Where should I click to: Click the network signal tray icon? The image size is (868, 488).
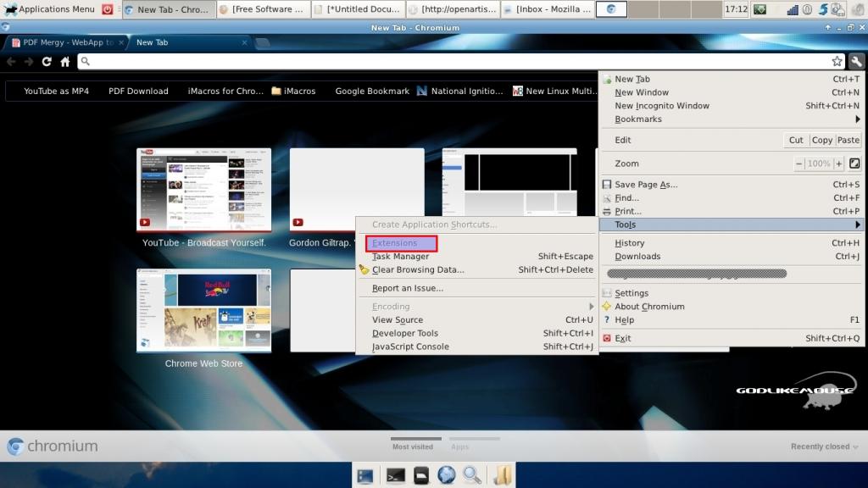point(793,9)
